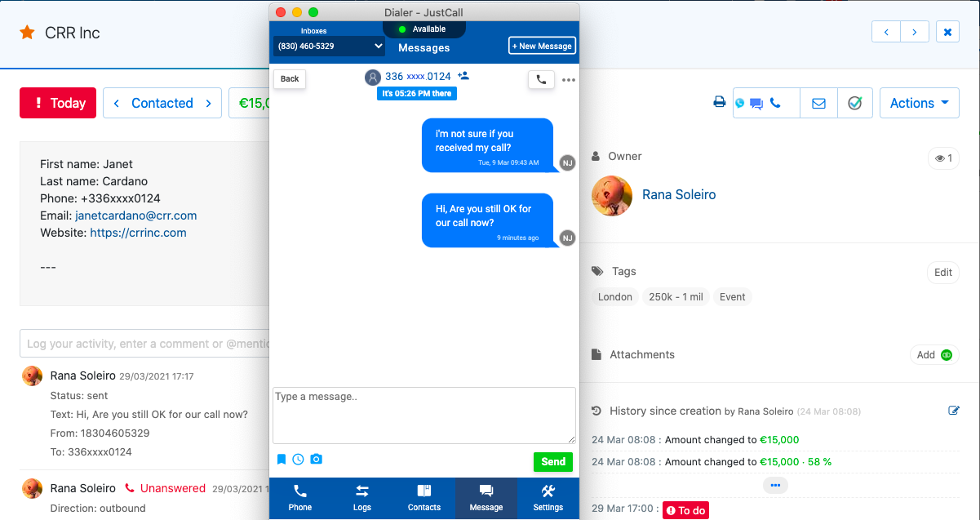Expand the Actions dropdown menu
The image size is (980, 520).
(919, 104)
